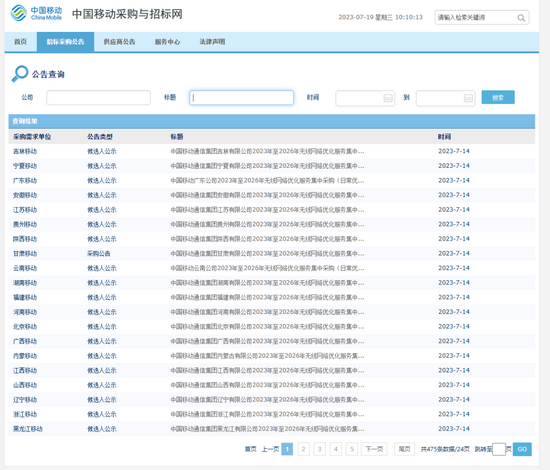Screen dimensions: 550x470
Task: Click the 上一页 pagination link
Action: point(270,449)
